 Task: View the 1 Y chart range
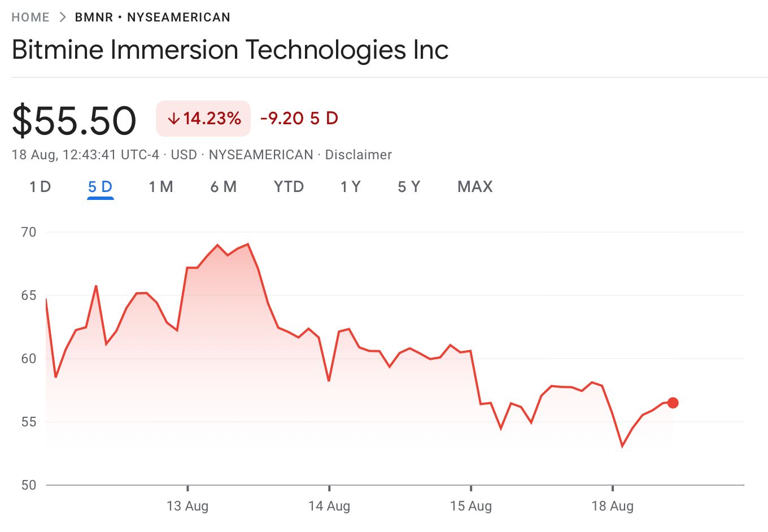[350, 187]
